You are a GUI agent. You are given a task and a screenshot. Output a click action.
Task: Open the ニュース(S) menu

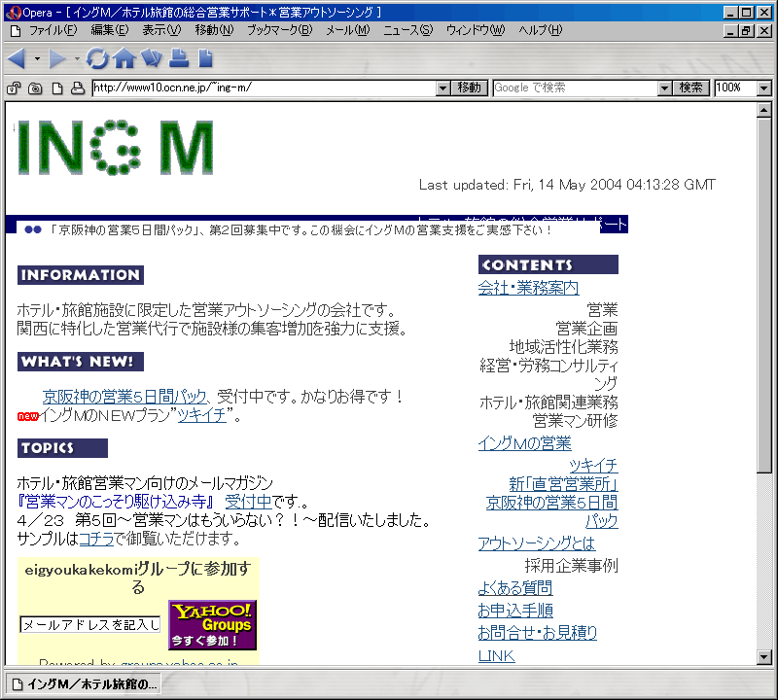(407, 31)
